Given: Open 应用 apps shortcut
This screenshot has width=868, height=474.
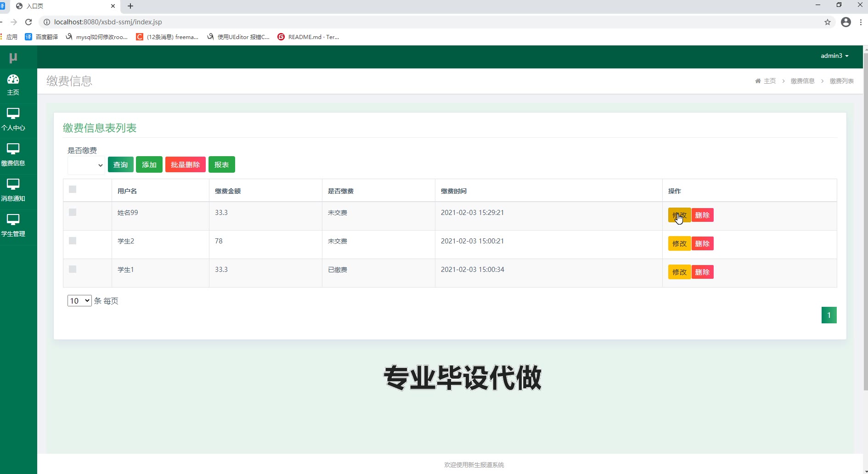Looking at the screenshot, I should tap(9, 37).
